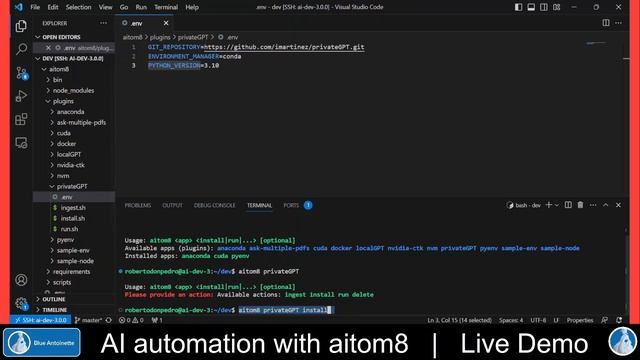Open the Manage gear icon
The width and height of the screenshot is (640, 360).
pyautogui.click(x=21, y=303)
